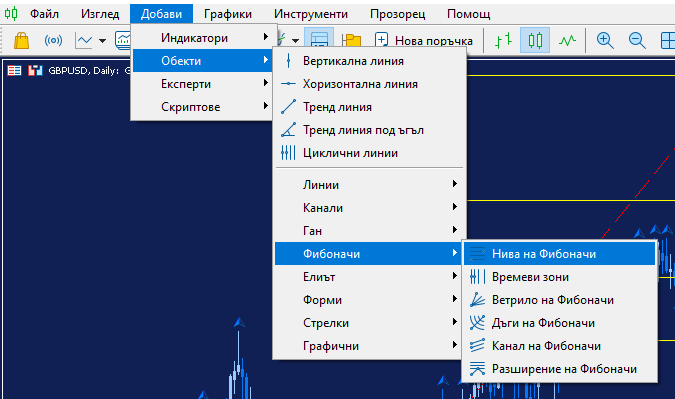Select Тренд линия object
This screenshot has height=399, width=675.
click(x=369, y=107)
